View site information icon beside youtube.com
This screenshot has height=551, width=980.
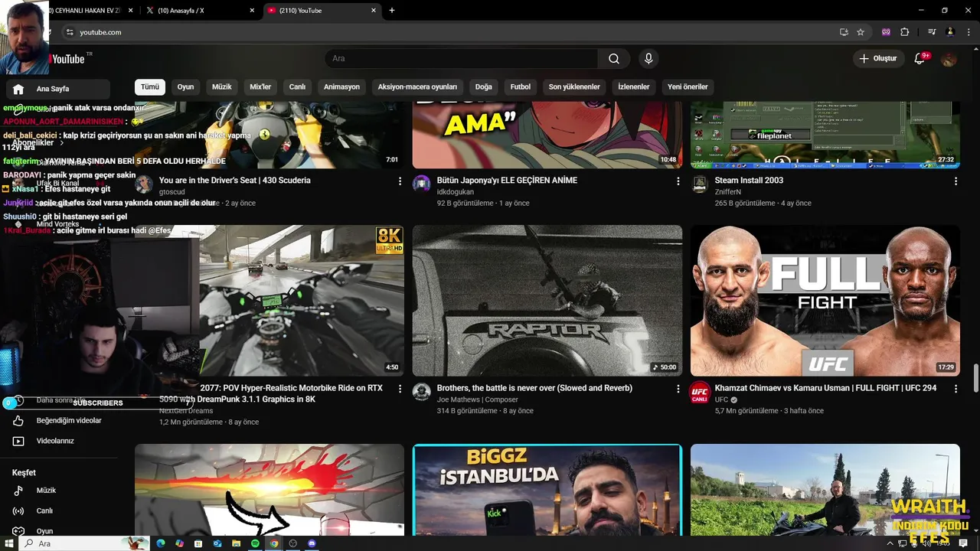coord(70,32)
